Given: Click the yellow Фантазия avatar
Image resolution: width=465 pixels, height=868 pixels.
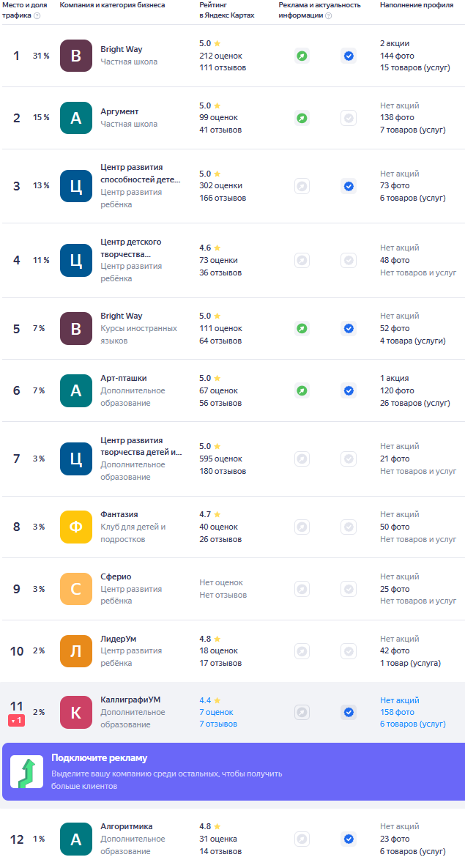Looking at the screenshot, I should [x=76, y=527].
